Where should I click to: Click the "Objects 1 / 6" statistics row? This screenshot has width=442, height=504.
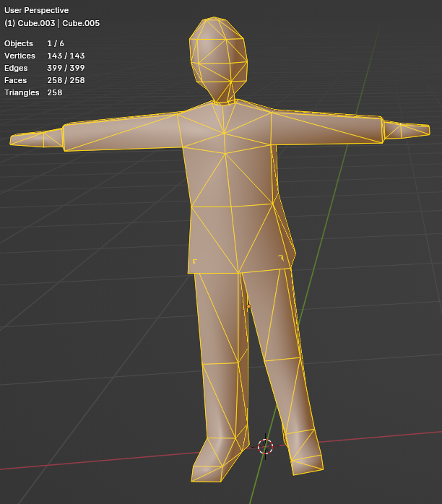[x=34, y=43]
